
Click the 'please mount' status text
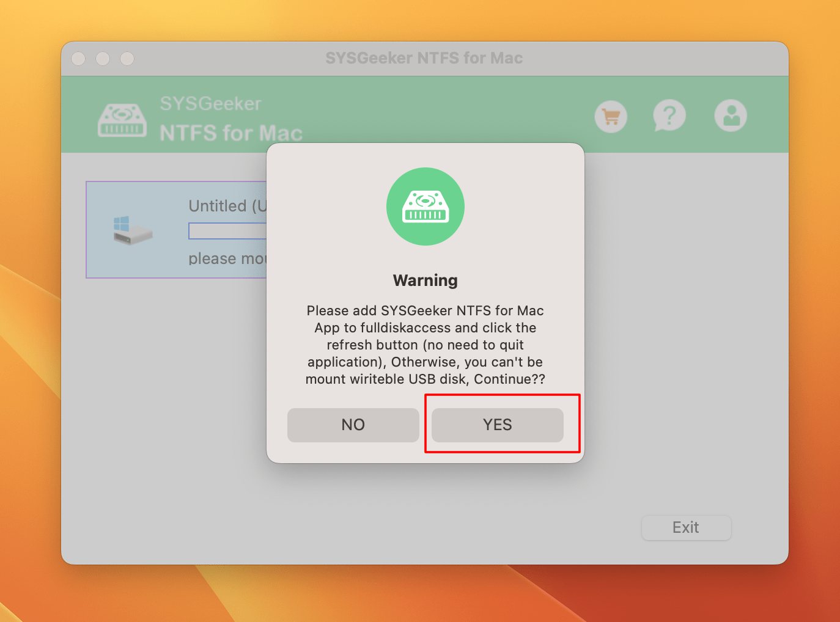(x=227, y=258)
